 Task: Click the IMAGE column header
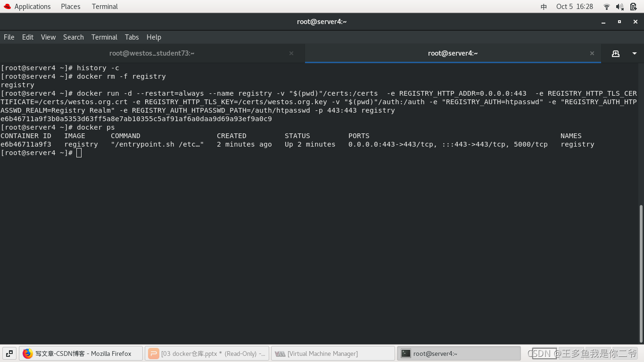75,136
